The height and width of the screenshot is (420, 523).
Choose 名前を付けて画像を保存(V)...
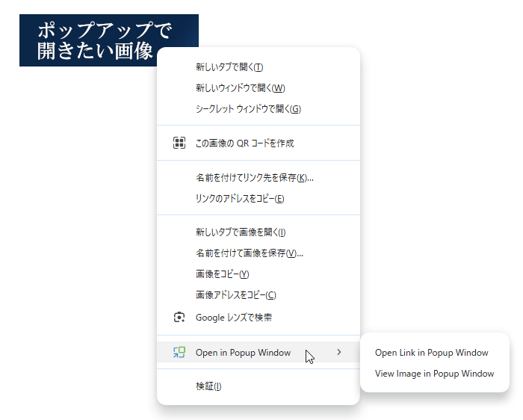tap(259, 253)
